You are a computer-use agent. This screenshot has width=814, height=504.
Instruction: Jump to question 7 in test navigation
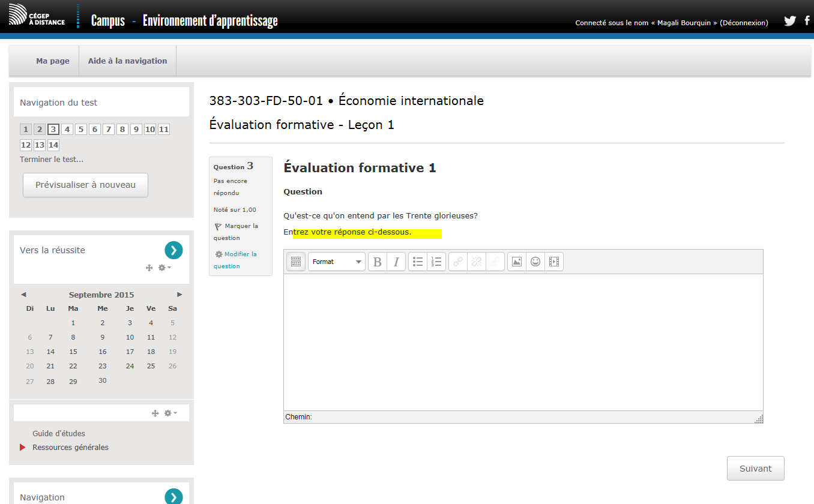click(108, 129)
